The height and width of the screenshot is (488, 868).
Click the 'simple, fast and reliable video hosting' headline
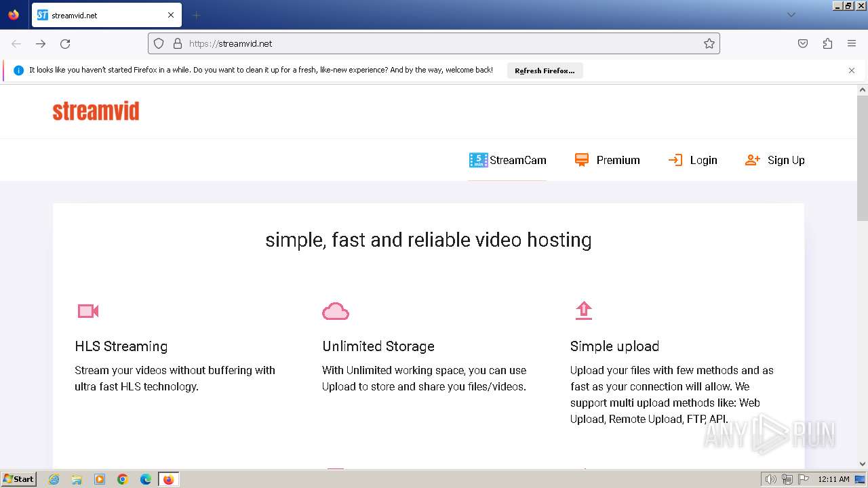point(429,240)
